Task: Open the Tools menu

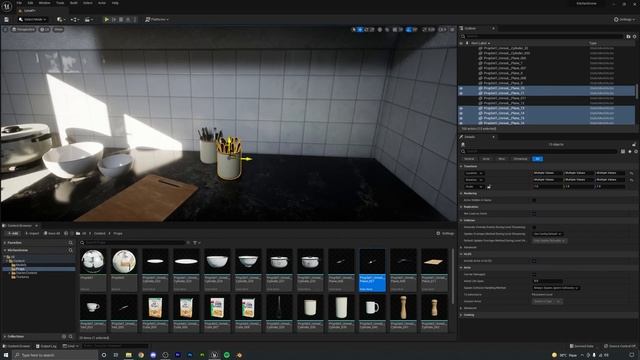Action: [60, 3]
